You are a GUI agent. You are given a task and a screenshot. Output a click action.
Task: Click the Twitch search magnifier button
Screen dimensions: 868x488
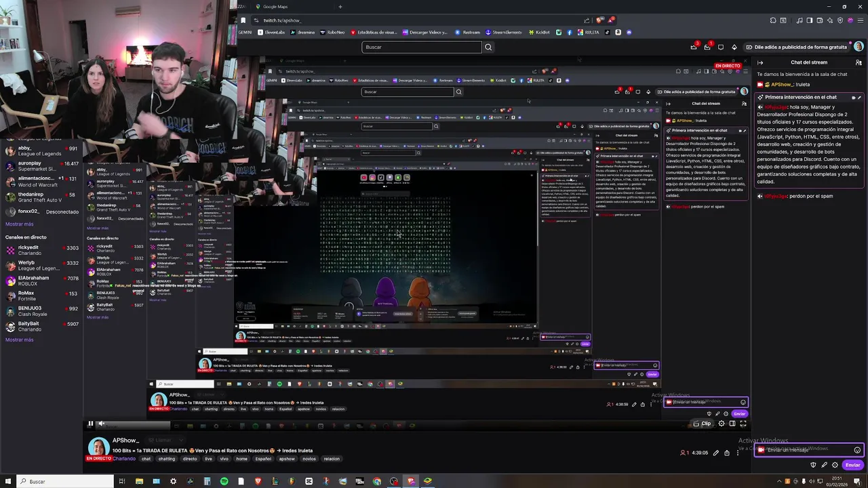[488, 47]
